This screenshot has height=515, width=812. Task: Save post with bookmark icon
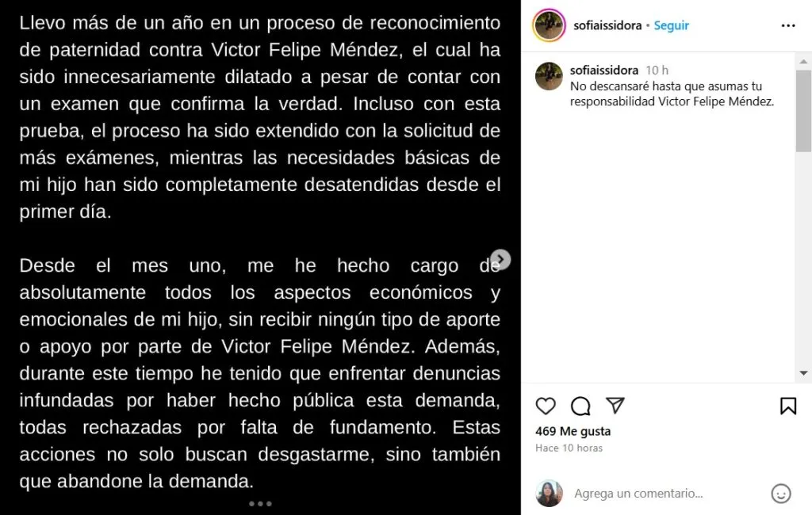[788, 406]
